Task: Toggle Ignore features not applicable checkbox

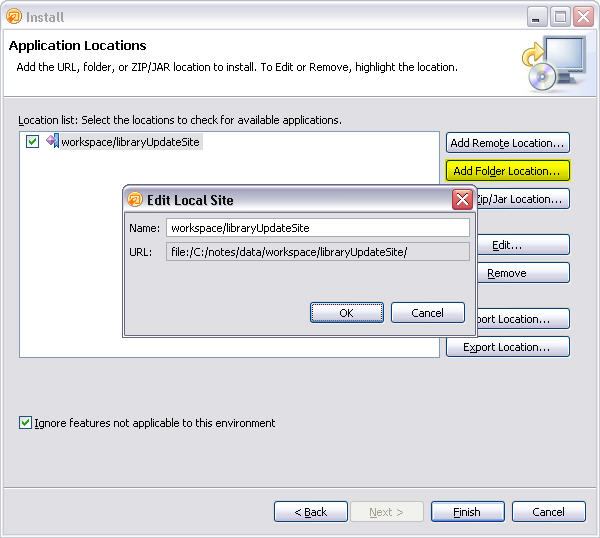Action: pos(25,423)
